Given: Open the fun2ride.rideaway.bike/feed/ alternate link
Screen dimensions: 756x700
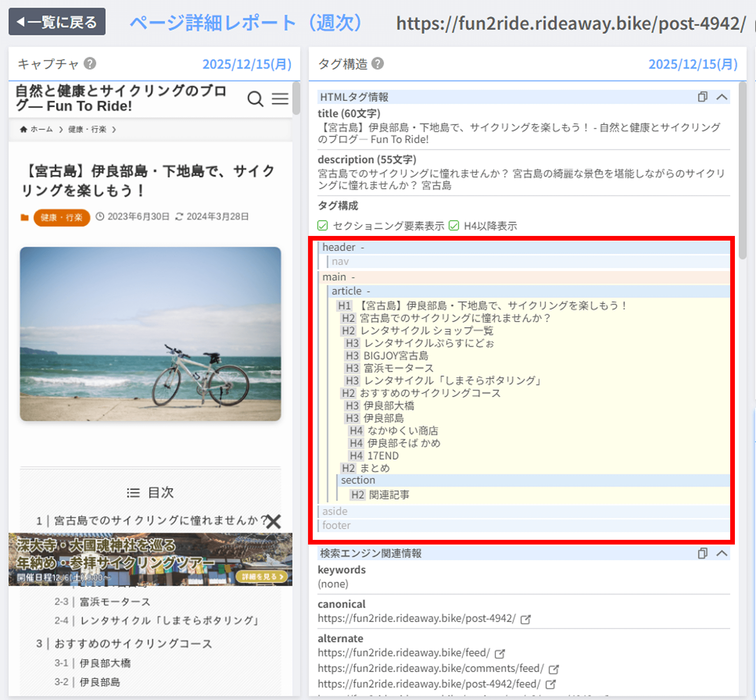Looking at the screenshot, I should pos(404,653).
